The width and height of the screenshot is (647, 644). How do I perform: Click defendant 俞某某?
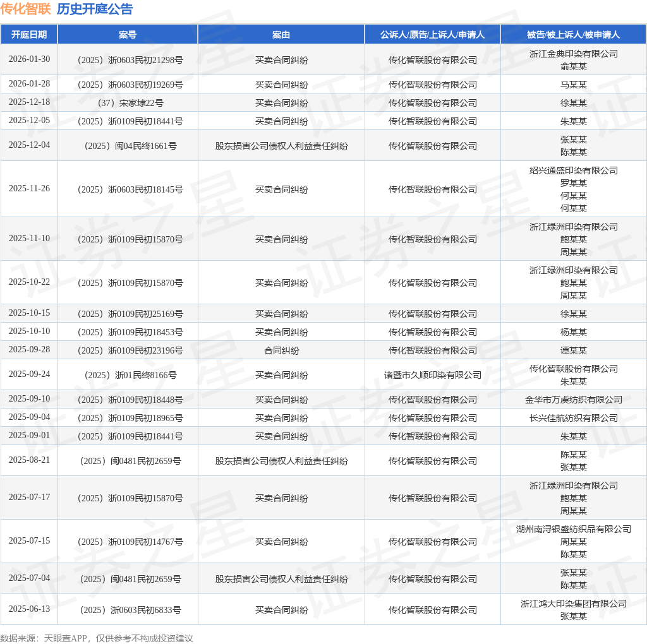(x=574, y=66)
